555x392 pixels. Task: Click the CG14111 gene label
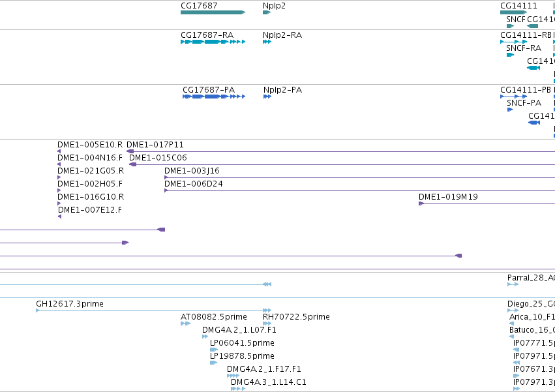[518, 6]
